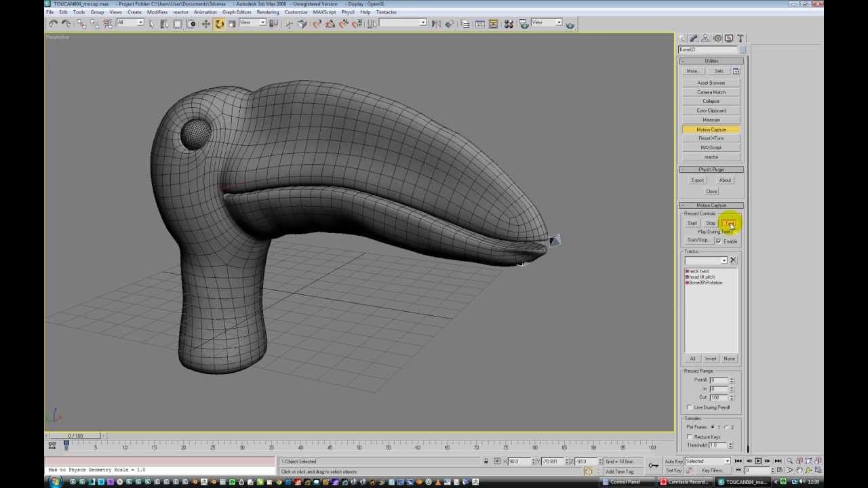868x488 pixels.
Task: Toggle the neck twist track marker
Action: pos(687,271)
